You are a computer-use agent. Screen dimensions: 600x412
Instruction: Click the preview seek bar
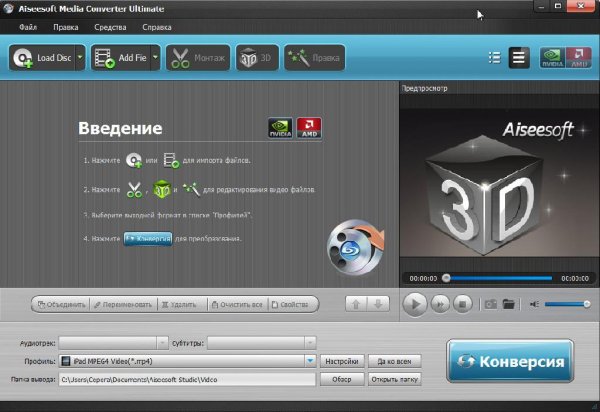[x=498, y=278]
